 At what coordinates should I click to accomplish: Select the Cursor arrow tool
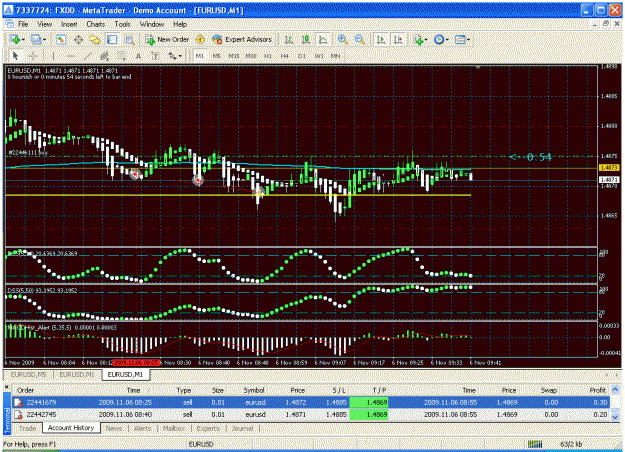coord(16,56)
